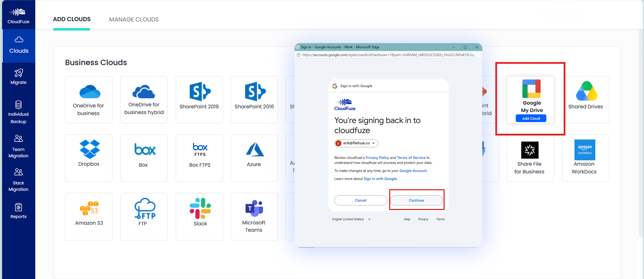Select Share File for Business card
Image resolution: width=644 pixels, height=279 pixels.
[530, 158]
